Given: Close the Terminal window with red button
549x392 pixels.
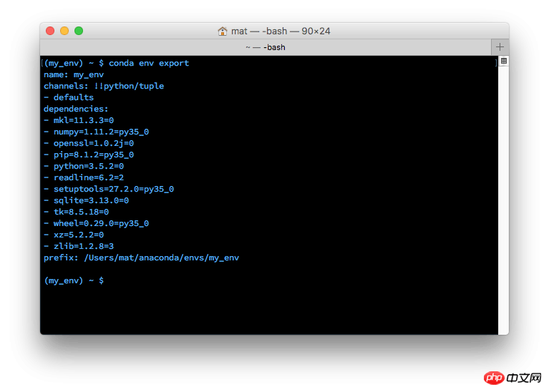Looking at the screenshot, I should point(50,31).
